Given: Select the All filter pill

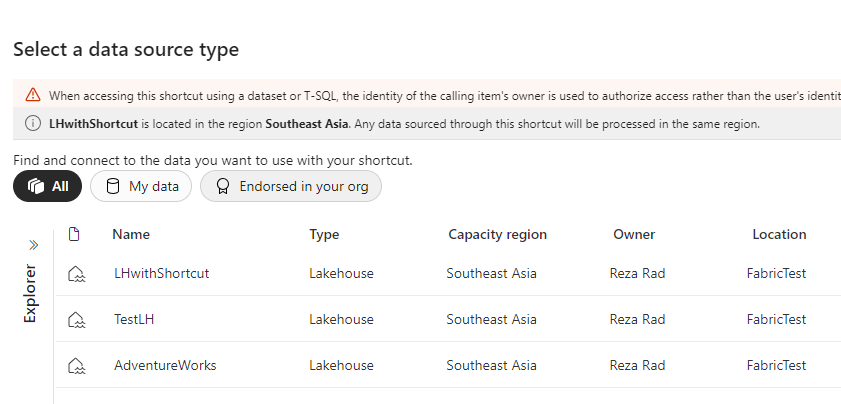Looking at the screenshot, I should [48, 186].
